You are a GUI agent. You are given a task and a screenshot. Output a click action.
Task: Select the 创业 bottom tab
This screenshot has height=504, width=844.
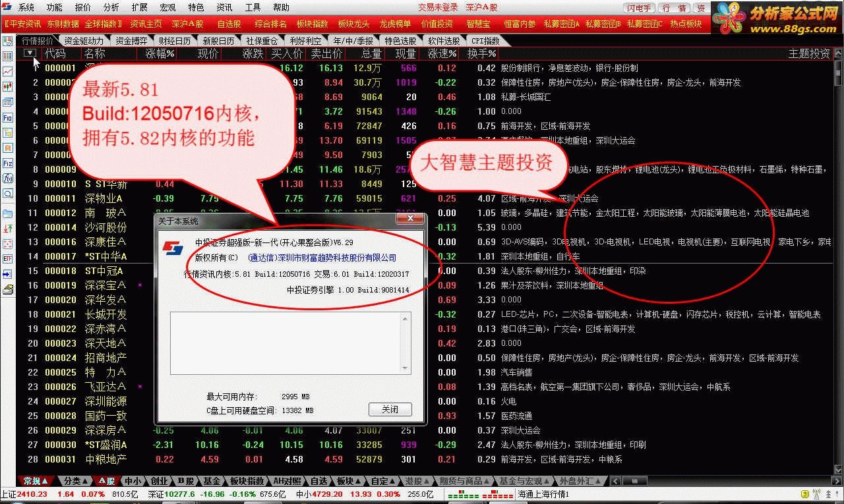tap(159, 481)
